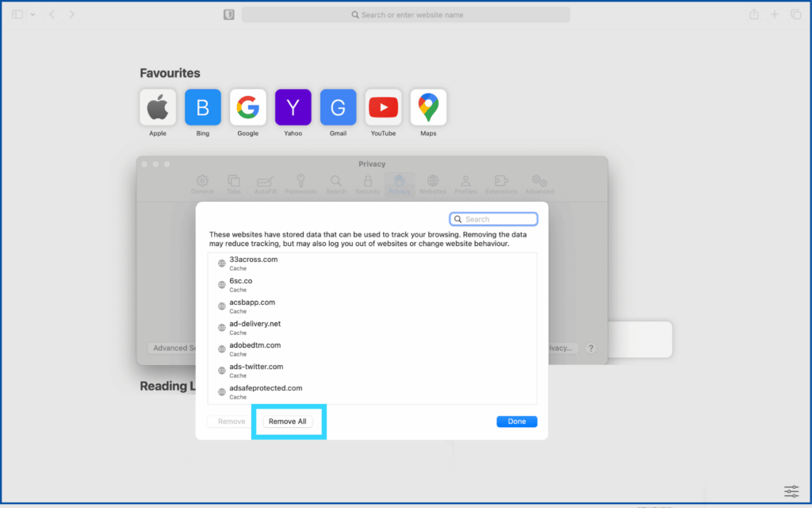Open the Gmail favourite shortcut
Image resolution: width=812 pixels, height=508 pixels.
[x=338, y=107]
